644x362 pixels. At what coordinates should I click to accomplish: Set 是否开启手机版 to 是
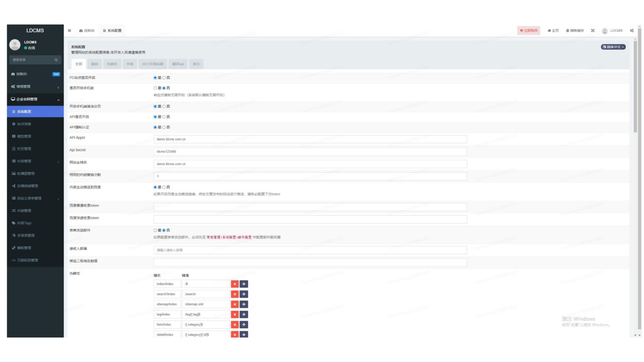[x=155, y=88]
